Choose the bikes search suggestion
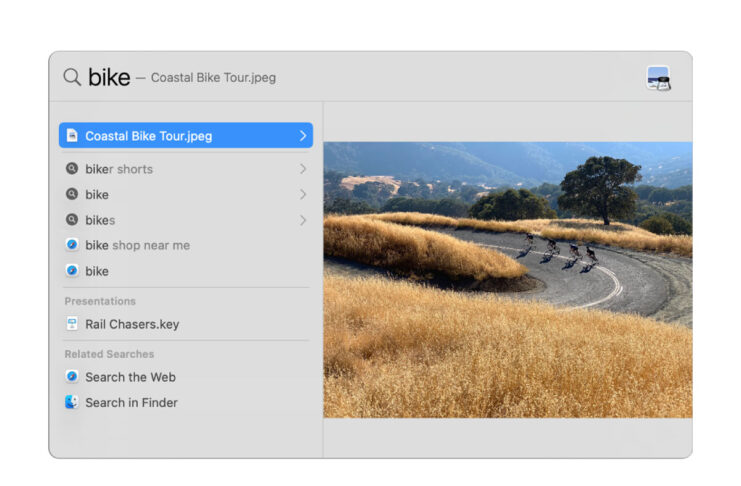 tap(186, 220)
